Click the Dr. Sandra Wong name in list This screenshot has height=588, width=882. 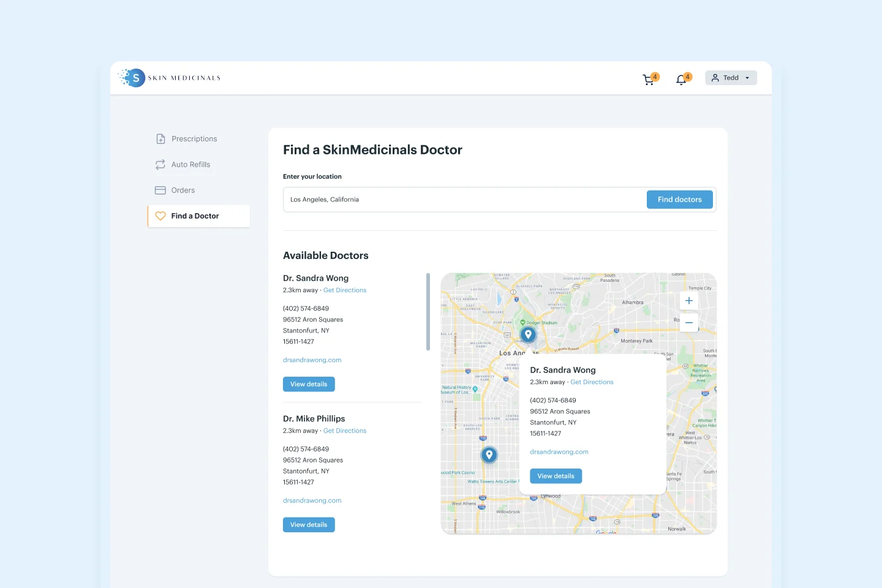tap(316, 278)
